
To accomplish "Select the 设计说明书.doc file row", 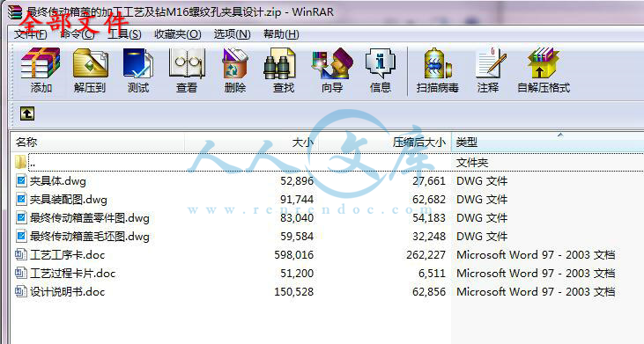I will pyautogui.click(x=327, y=292).
